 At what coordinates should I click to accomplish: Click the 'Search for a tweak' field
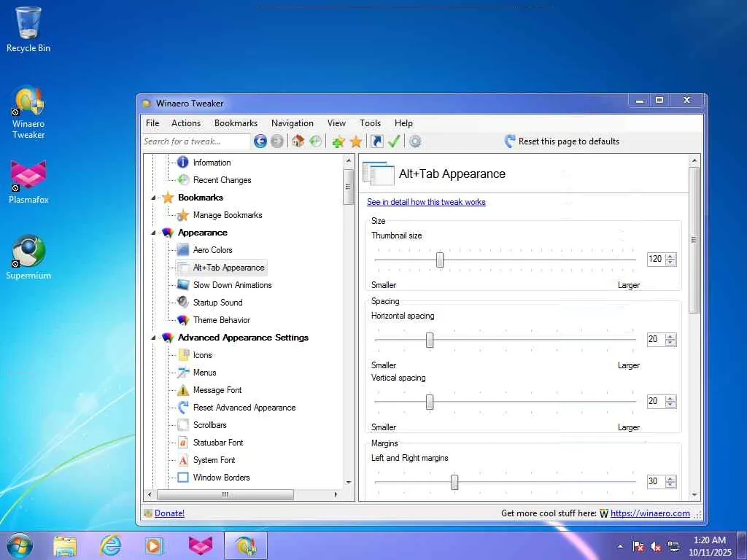pyautogui.click(x=196, y=141)
